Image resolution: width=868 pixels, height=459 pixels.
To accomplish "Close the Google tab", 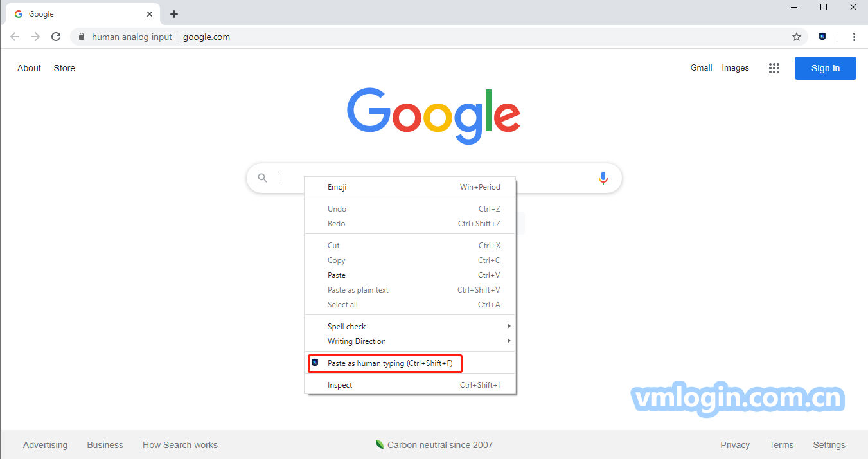I will coord(150,14).
